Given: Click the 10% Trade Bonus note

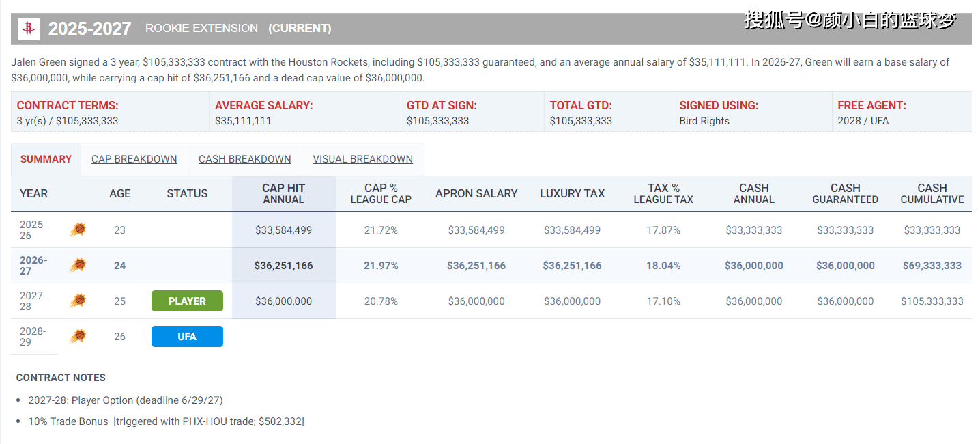Looking at the screenshot, I should [166, 421].
